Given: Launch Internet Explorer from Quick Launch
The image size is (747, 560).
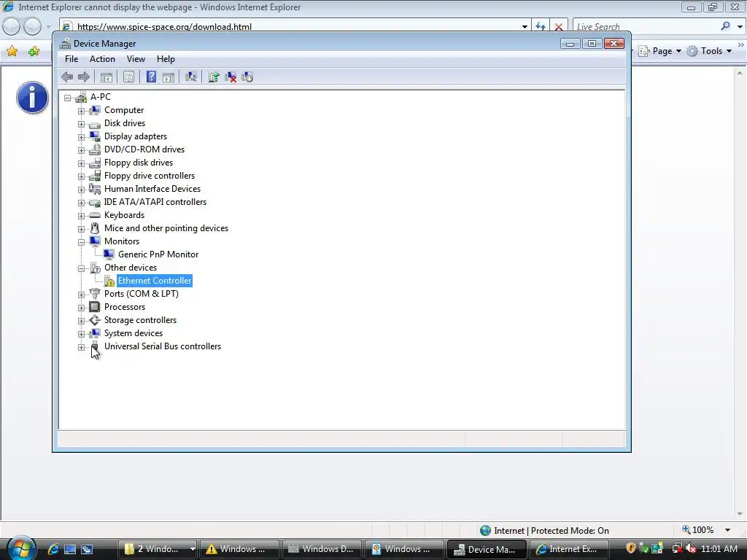Looking at the screenshot, I should click(53, 549).
